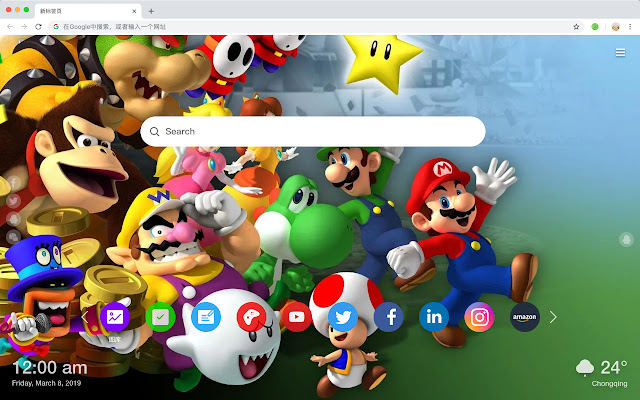
Task: Open the Facebook shortcut in dock
Action: [389, 317]
